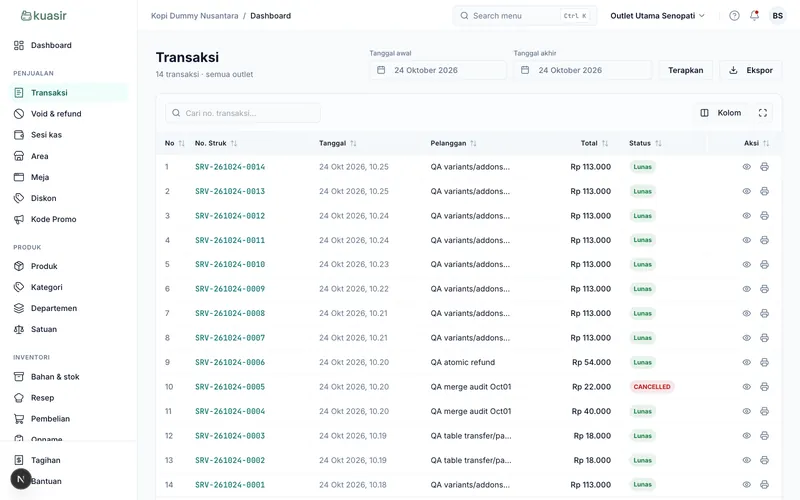800x500 pixels.
Task: Open Tanggal akhir date picker
Action: tap(582, 70)
